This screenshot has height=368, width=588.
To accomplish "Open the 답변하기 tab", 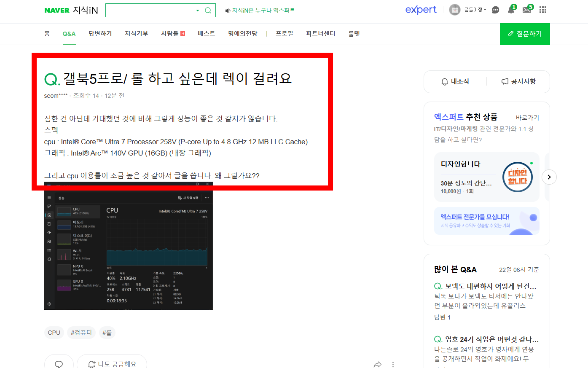I will [100, 34].
